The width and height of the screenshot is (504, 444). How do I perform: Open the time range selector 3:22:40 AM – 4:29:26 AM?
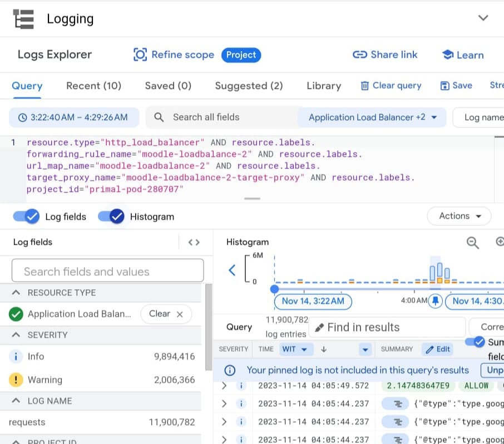[x=74, y=117]
